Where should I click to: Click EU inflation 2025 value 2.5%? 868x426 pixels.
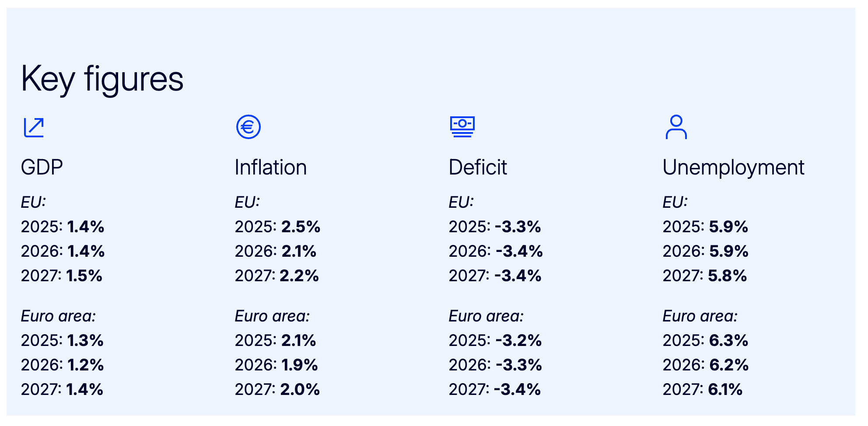coord(301,227)
